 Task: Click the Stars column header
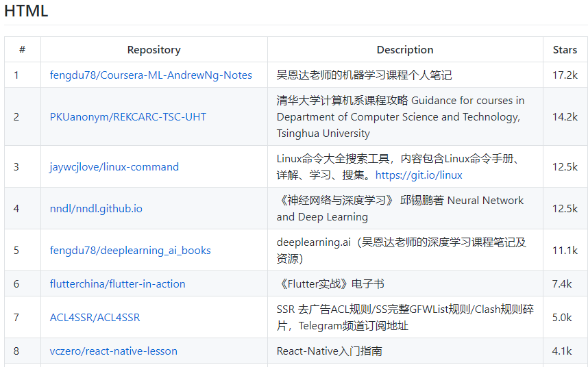tap(565, 50)
